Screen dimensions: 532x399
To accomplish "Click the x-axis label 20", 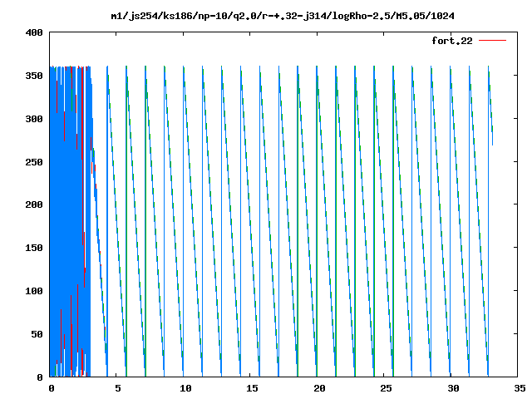I will coord(319,388).
